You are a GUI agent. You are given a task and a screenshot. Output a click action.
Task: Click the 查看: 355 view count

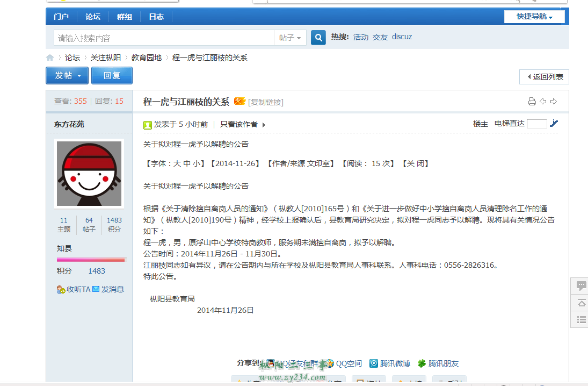[x=70, y=101]
